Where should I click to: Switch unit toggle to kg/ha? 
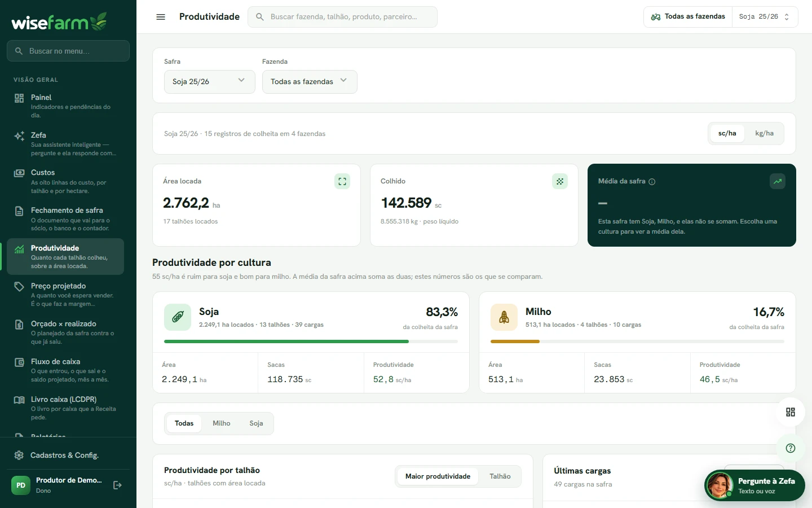(x=764, y=134)
